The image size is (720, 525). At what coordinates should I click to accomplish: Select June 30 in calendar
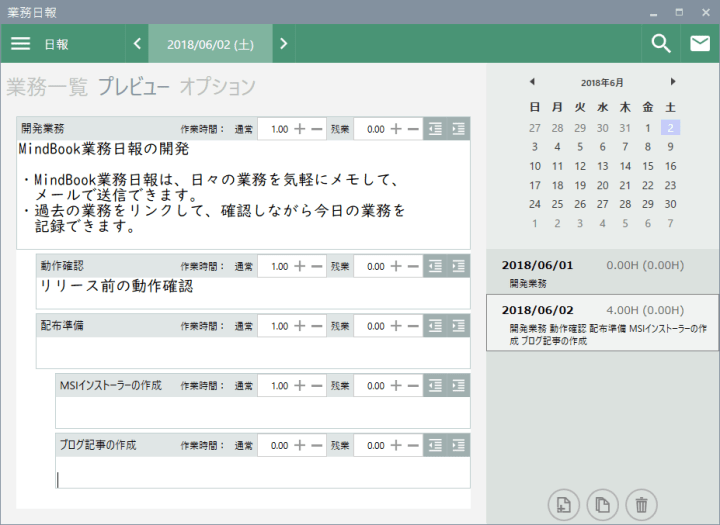pos(670,204)
